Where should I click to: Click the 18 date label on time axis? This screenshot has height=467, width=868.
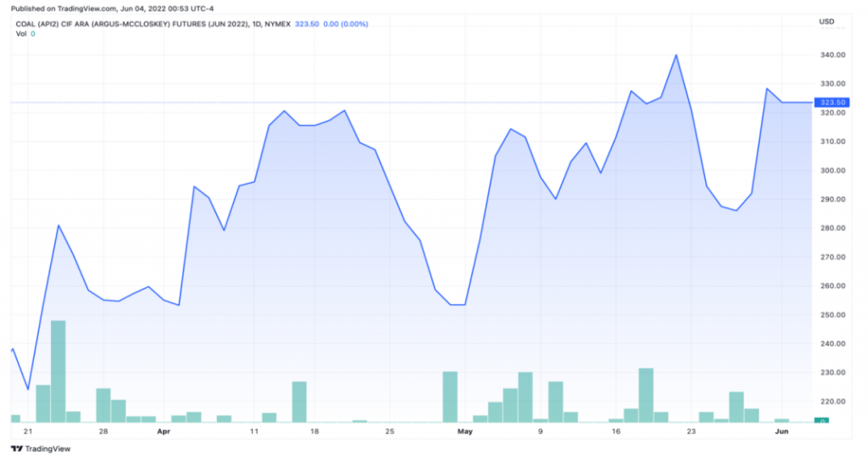(x=314, y=431)
